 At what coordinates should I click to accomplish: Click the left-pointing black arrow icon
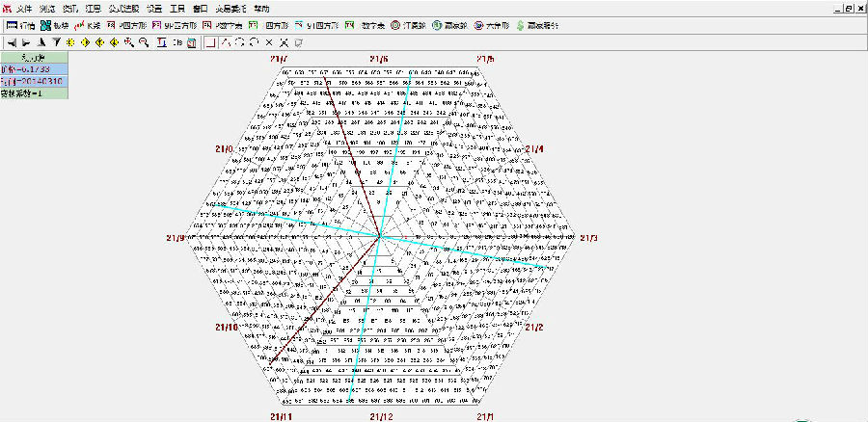tap(11, 42)
